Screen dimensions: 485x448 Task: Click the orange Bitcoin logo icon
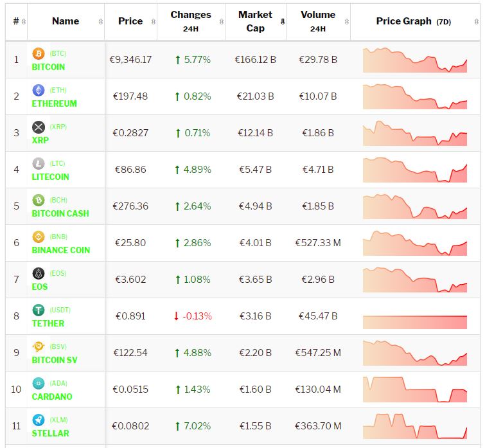pyautogui.click(x=38, y=53)
